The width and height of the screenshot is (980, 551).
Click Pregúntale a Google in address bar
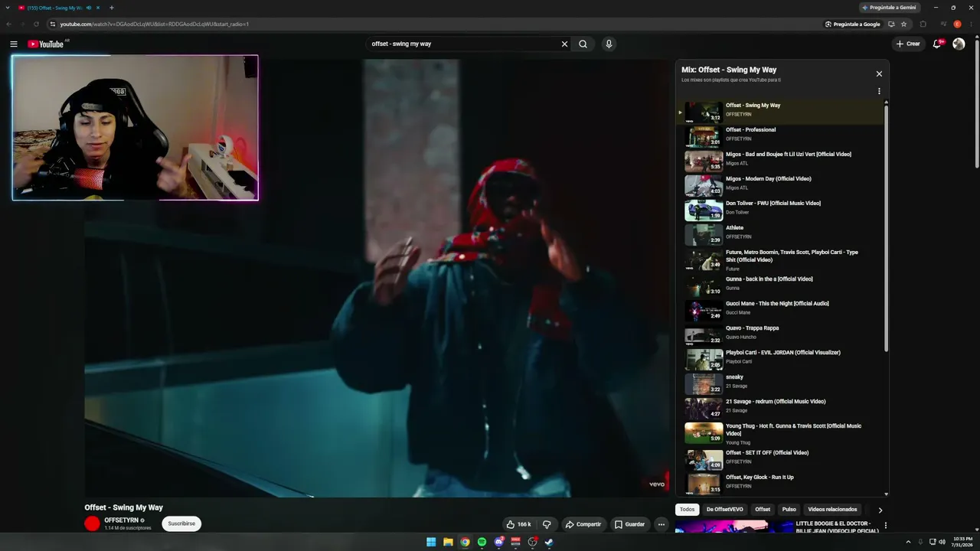click(852, 24)
